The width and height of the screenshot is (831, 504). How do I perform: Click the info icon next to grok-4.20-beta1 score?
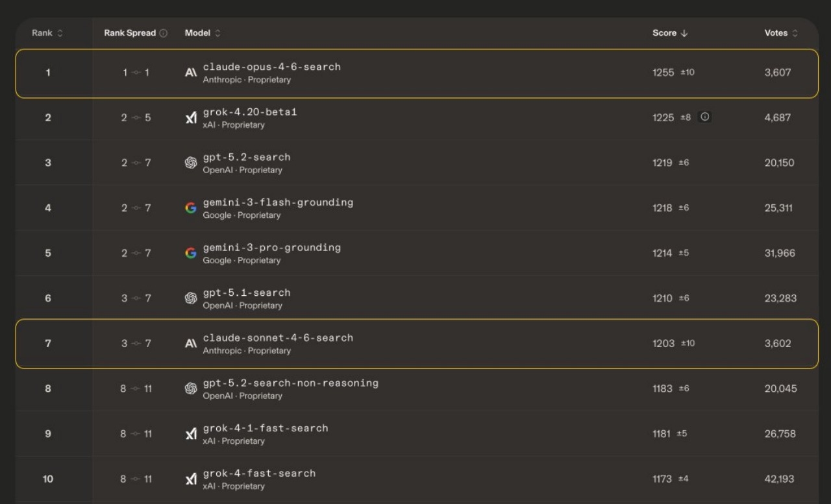[705, 117]
